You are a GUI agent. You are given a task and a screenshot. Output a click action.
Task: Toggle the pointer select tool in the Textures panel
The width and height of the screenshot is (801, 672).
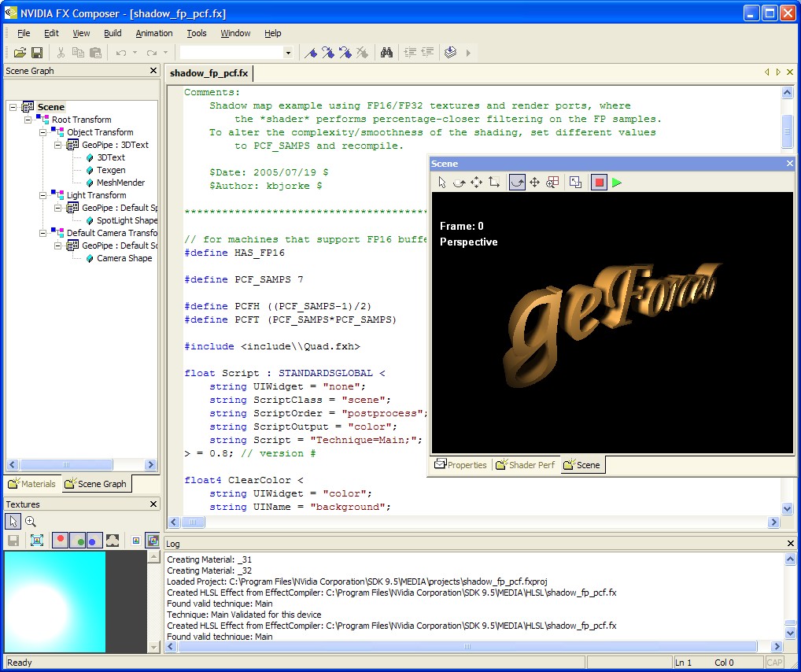[13, 521]
